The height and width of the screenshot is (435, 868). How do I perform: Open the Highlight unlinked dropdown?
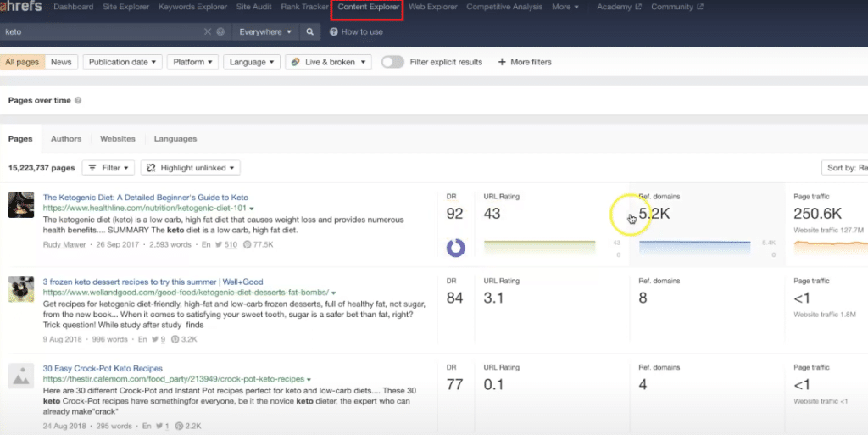tap(191, 168)
